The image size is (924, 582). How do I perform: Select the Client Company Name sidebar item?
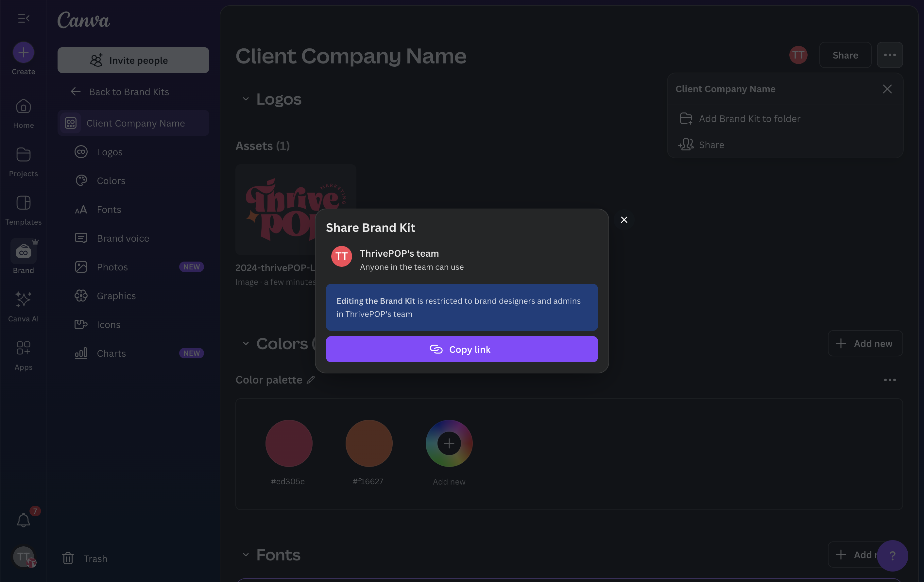pyautogui.click(x=133, y=123)
